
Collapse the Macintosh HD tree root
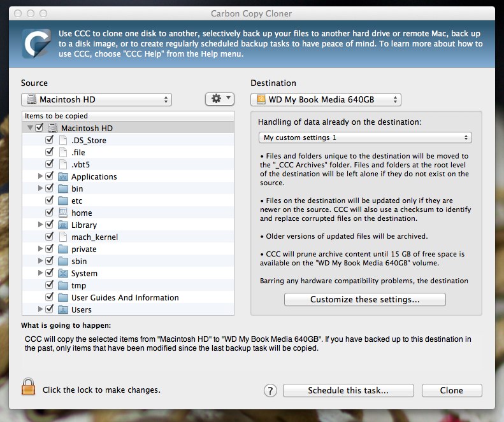click(30, 128)
